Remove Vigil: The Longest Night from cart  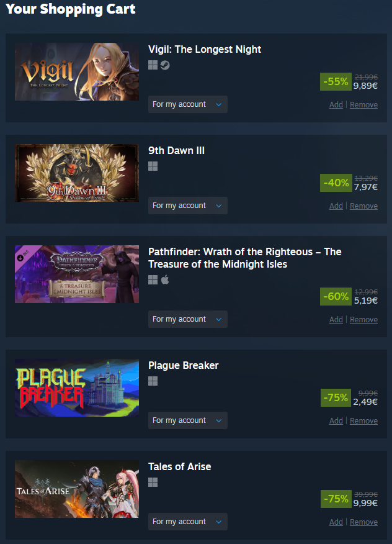363,105
